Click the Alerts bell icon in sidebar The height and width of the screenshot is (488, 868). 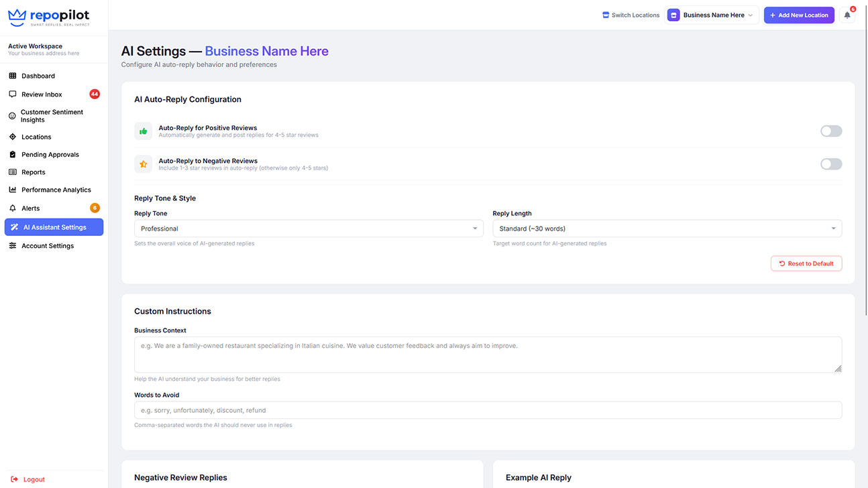click(13, 208)
